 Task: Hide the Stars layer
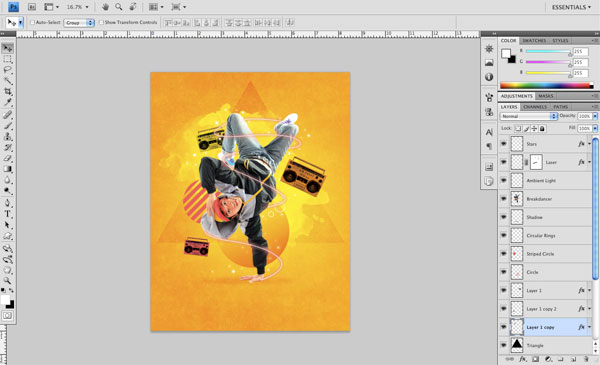coord(504,144)
